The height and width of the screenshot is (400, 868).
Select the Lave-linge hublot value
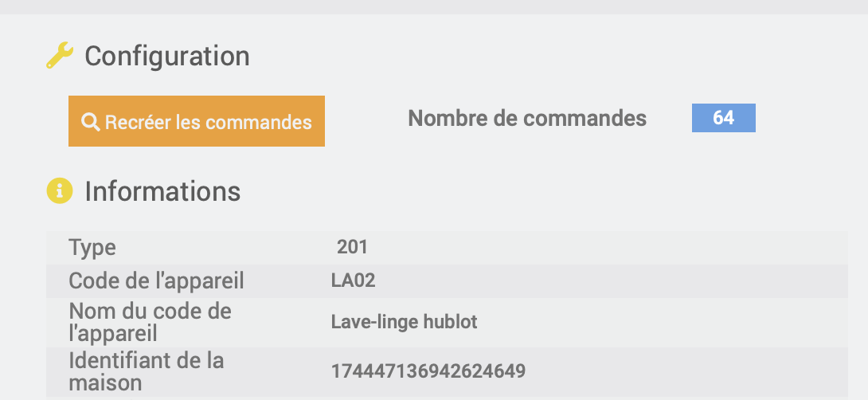tap(404, 322)
